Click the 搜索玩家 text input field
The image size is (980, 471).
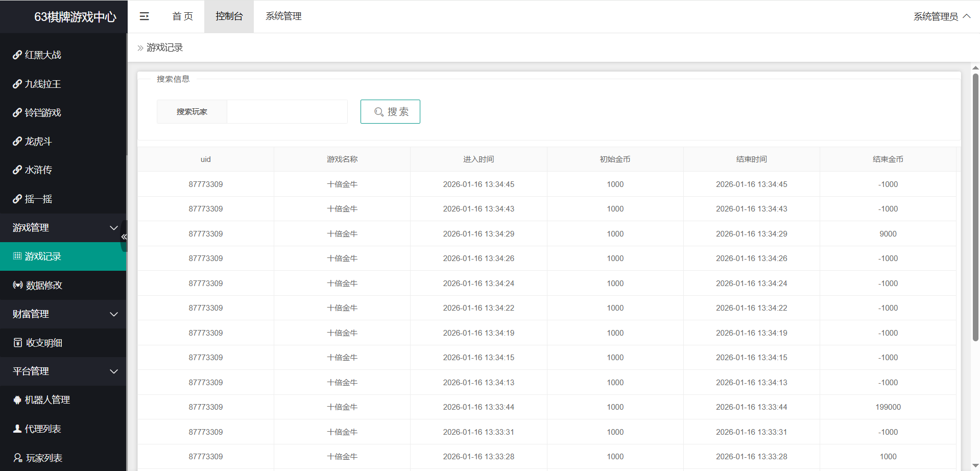click(287, 111)
